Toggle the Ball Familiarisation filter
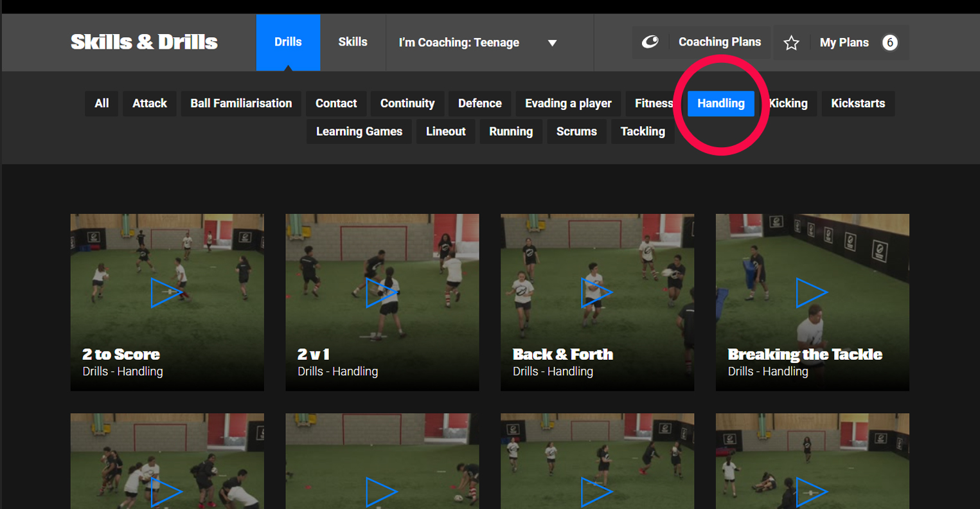The width and height of the screenshot is (980, 509). coord(241,103)
